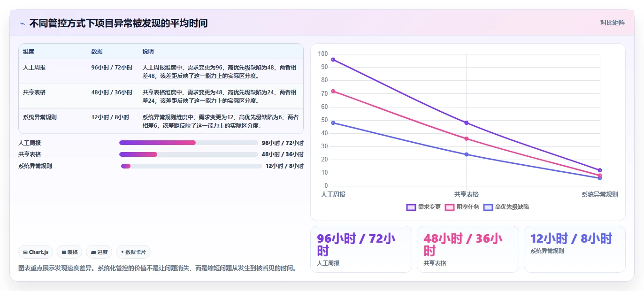The height and width of the screenshot is (291, 644).
Task: Toggle the 阻塞任务 legend item
Action: 462,207
